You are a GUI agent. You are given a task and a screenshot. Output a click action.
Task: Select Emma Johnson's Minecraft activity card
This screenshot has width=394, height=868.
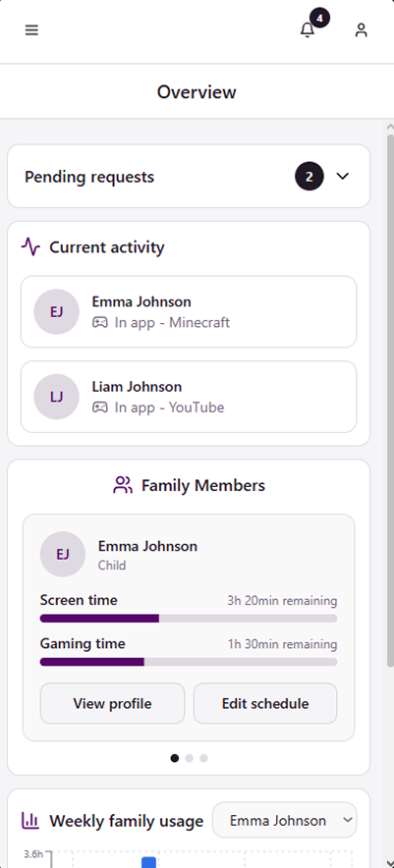coord(189,311)
